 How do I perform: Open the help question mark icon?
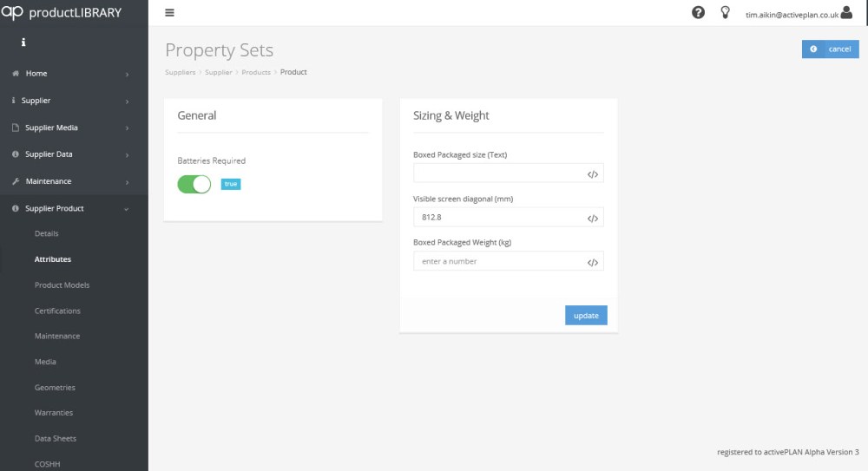click(698, 12)
